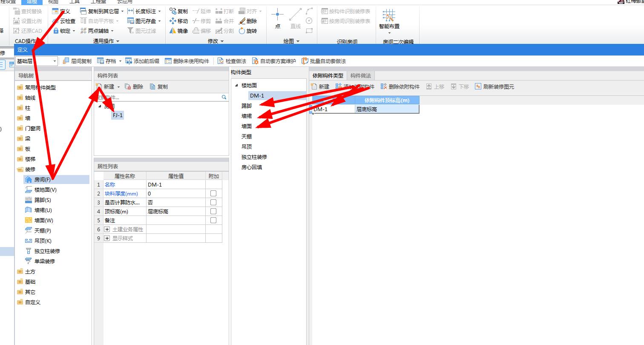Click 复制 in the 构件列表 panel
Viewport: 644px width, 345px height.
coord(159,86)
